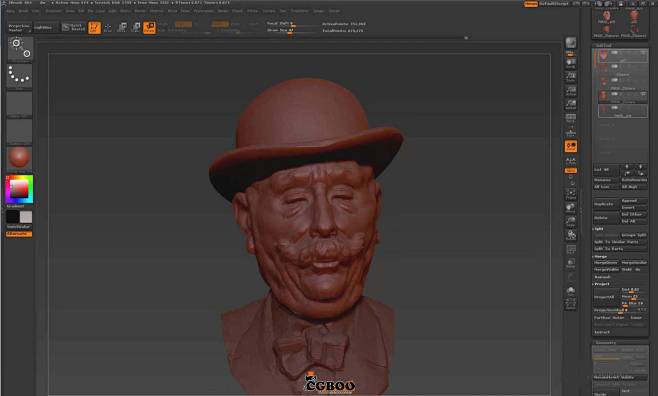This screenshot has width=658, height=396.
Task: Click the Scroll canvas icon
Action: point(571,63)
